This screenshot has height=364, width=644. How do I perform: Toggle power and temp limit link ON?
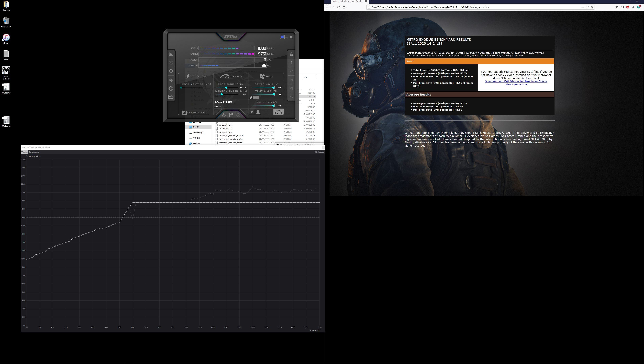click(x=254, y=98)
